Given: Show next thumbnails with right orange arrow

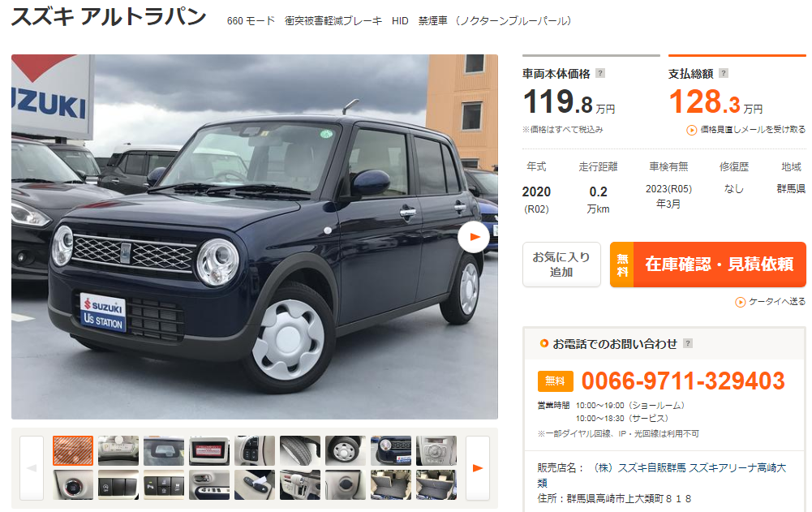Looking at the screenshot, I should [478, 468].
